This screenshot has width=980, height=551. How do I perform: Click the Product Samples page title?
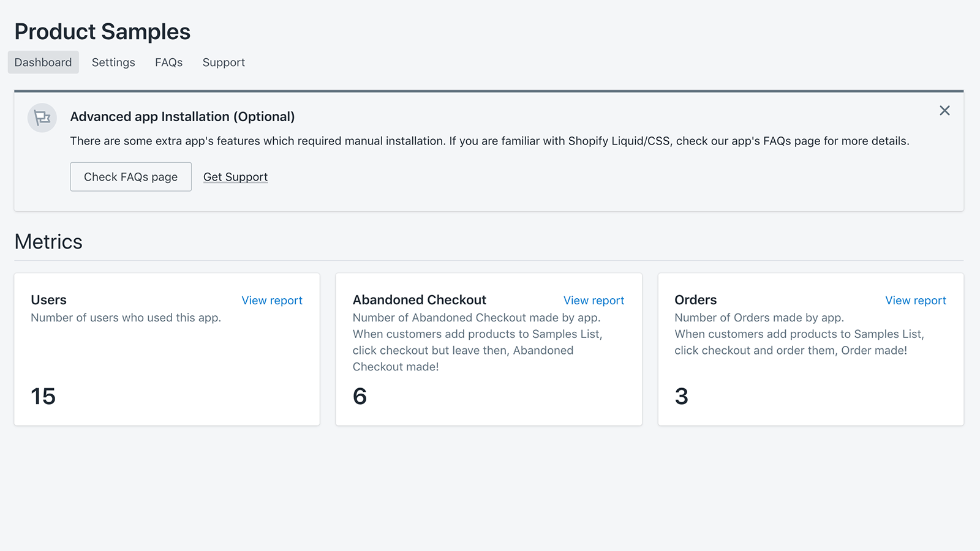point(102,31)
